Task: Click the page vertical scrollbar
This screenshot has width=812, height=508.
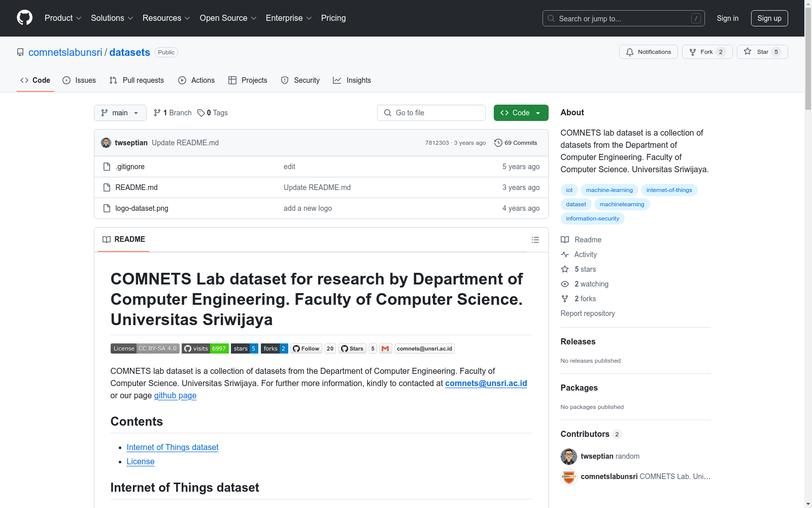Action: (x=808, y=254)
